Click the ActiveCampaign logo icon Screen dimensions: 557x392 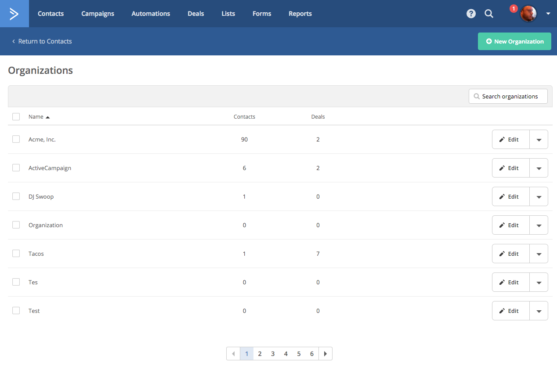[14, 14]
